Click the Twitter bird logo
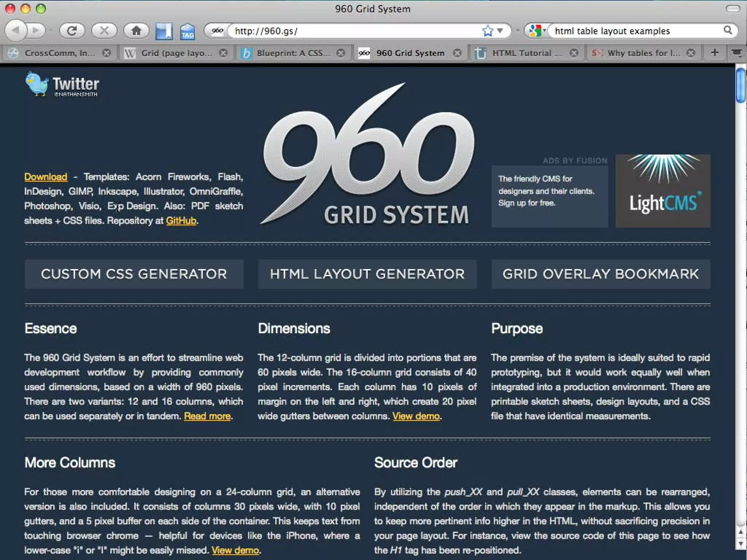 tap(36, 84)
